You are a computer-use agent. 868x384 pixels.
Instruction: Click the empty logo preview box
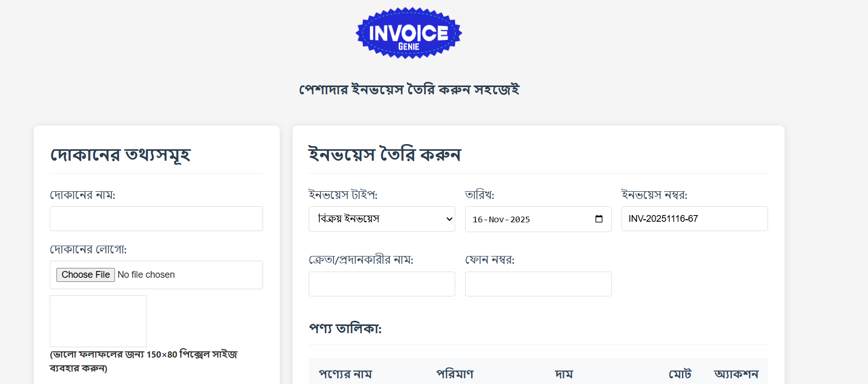98,321
